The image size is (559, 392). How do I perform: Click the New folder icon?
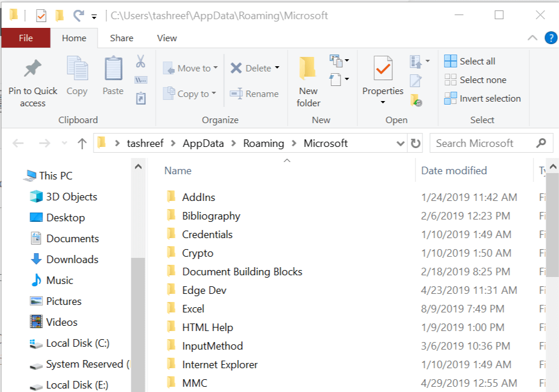coord(307,68)
